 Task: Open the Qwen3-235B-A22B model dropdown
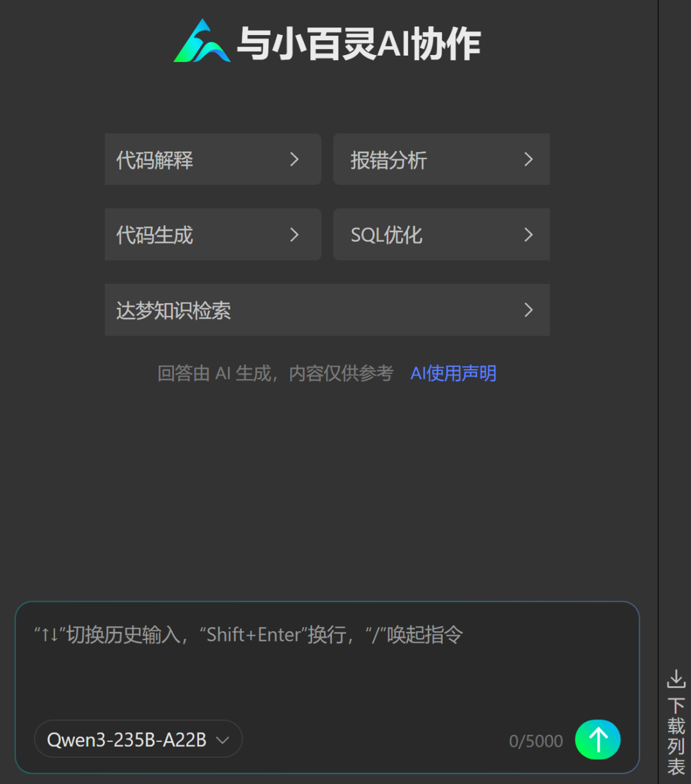(x=138, y=740)
